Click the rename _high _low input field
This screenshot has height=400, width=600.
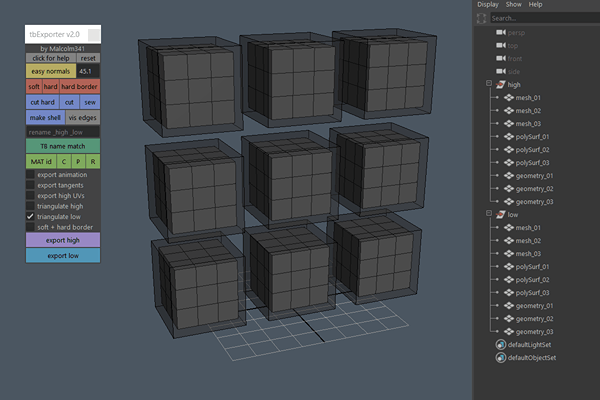[x=62, y=132]
